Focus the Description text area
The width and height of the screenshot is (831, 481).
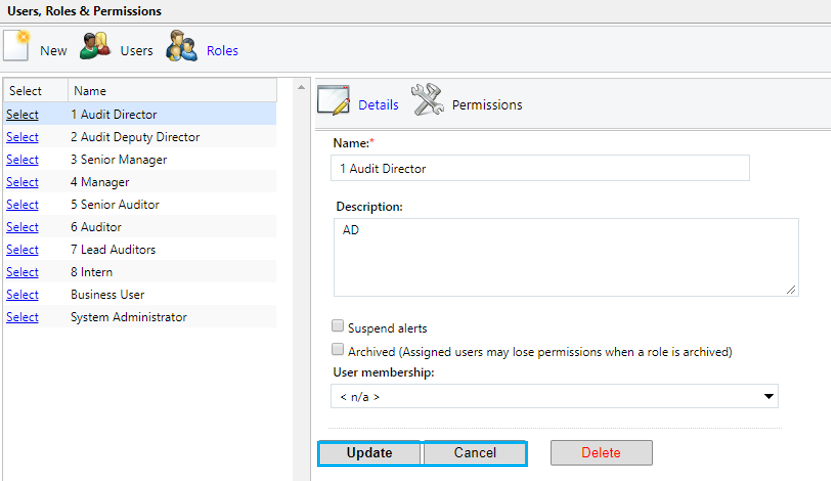click(x=566, y=257)
